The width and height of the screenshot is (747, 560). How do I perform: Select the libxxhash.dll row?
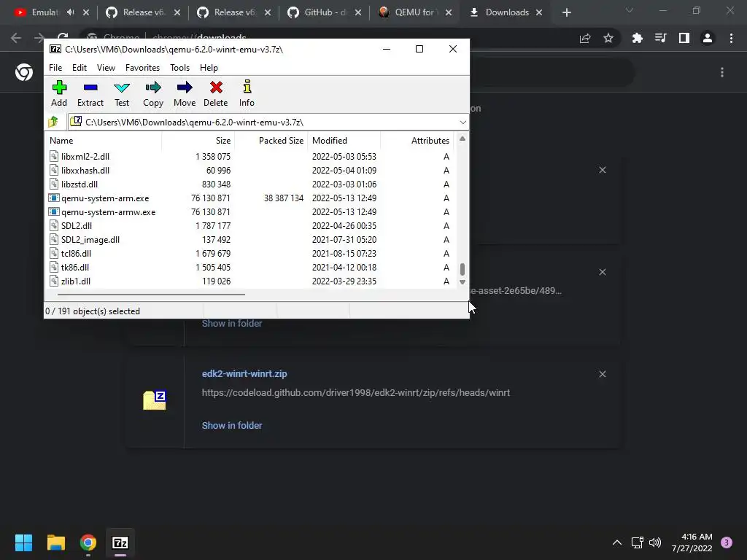[x=251, y=170]
